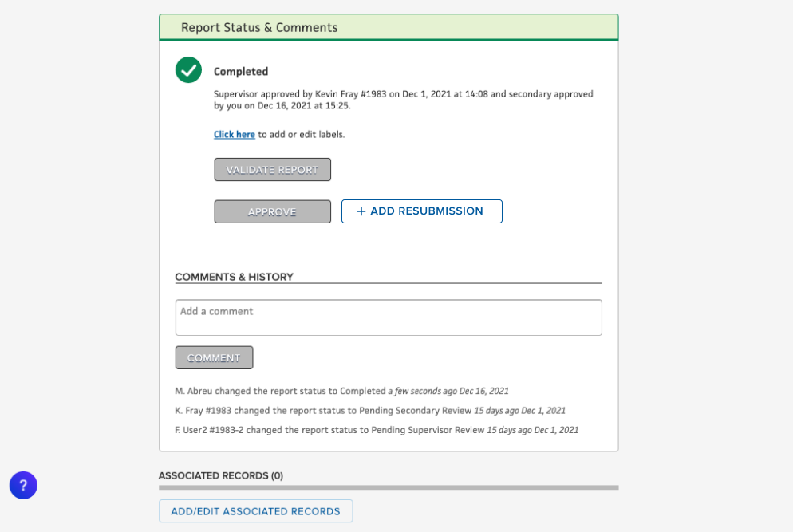The width and height of the screenshot is (793, 532).
Task: Focus the 'Add a comment' text box
Action: point(389,317)
